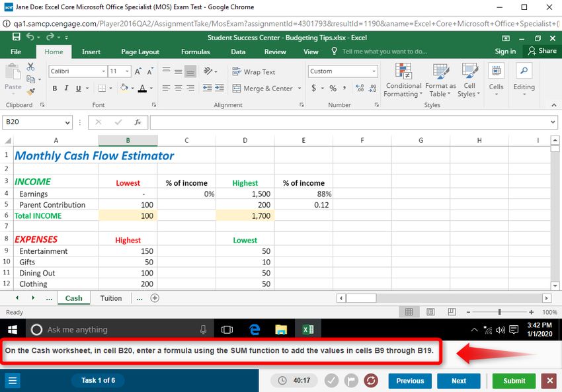Click the Reset task circular arrow icon
Viewport: 562px width, 392px height.
tap(371, 380)
